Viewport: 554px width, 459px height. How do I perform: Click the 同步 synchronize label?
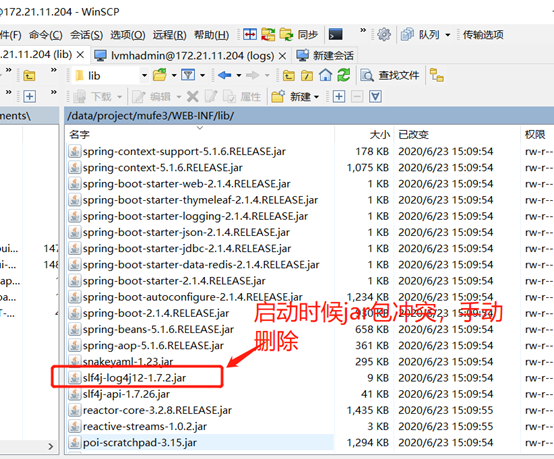[308, 35]
